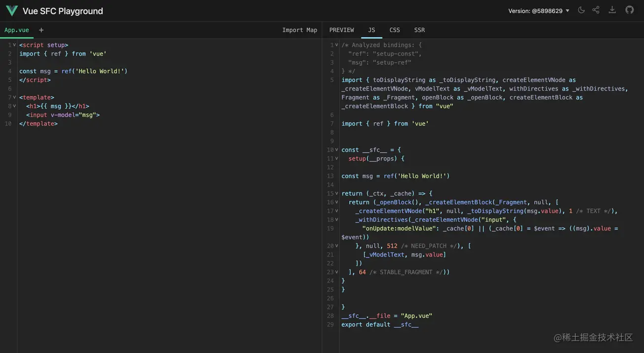The image size is (644, 353).
Task: Switch to the SSR output tab
Action: tap(419, 30)
